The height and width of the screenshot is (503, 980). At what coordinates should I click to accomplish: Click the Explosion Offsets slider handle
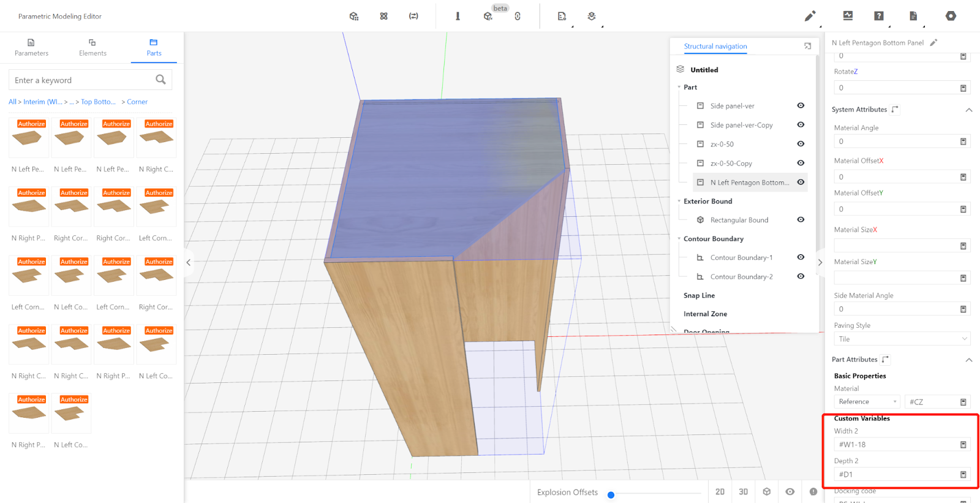pos(611,495)
